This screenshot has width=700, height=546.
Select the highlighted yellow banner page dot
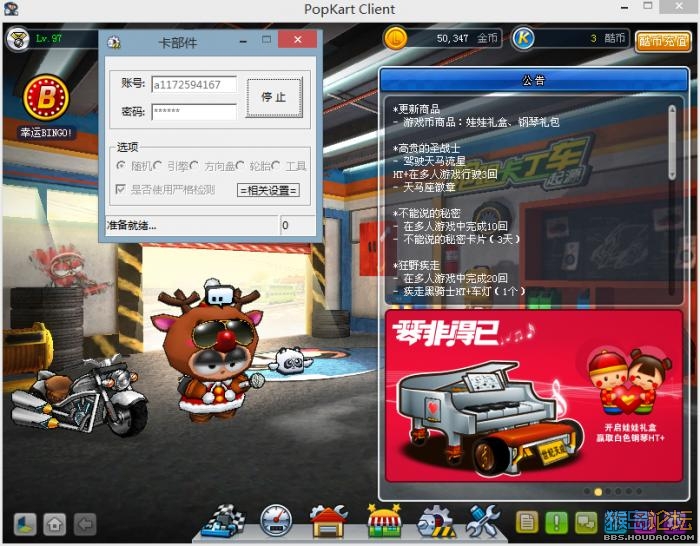click(x=598, y=492)
